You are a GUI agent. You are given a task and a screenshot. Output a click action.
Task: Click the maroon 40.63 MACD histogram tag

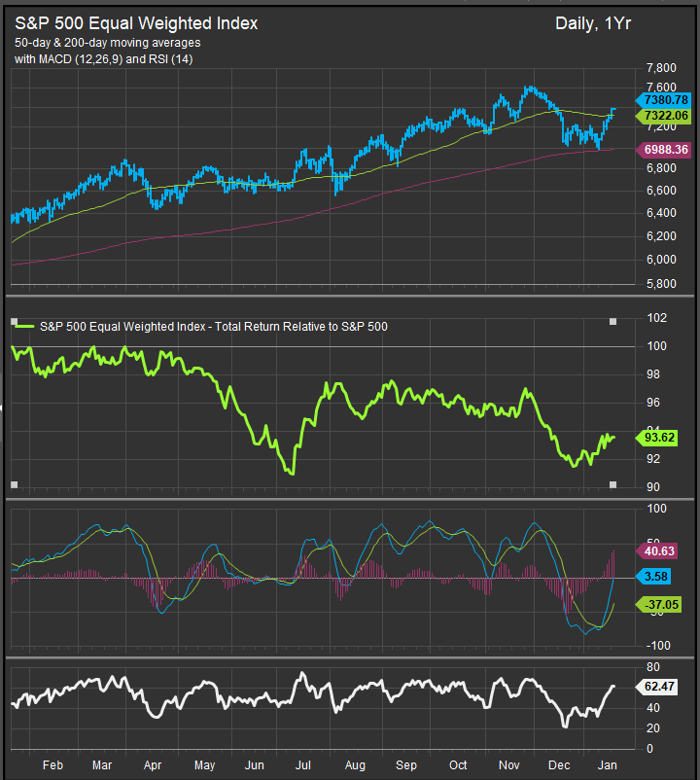[657, 551]
